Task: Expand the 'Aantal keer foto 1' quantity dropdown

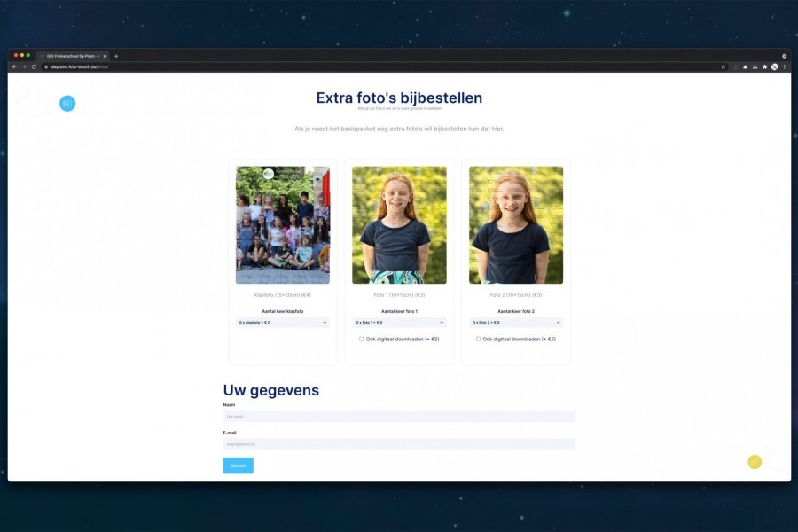Action: (x=399, y=323)
